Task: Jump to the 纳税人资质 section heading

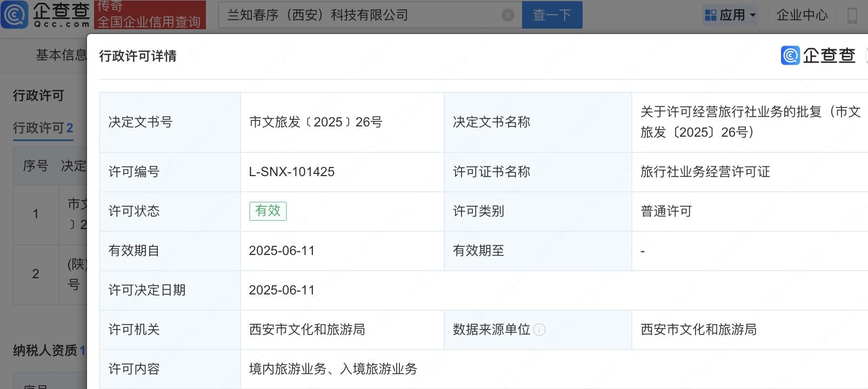Action: 45,351
